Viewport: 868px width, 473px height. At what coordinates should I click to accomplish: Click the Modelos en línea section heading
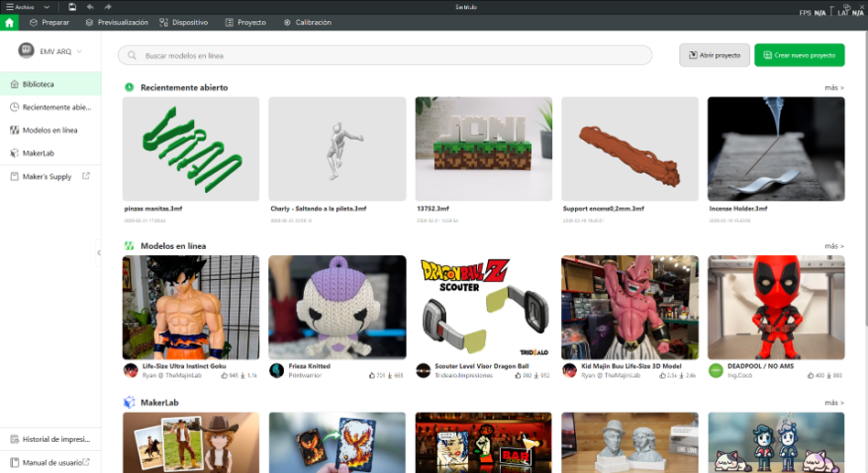point(173,246)
